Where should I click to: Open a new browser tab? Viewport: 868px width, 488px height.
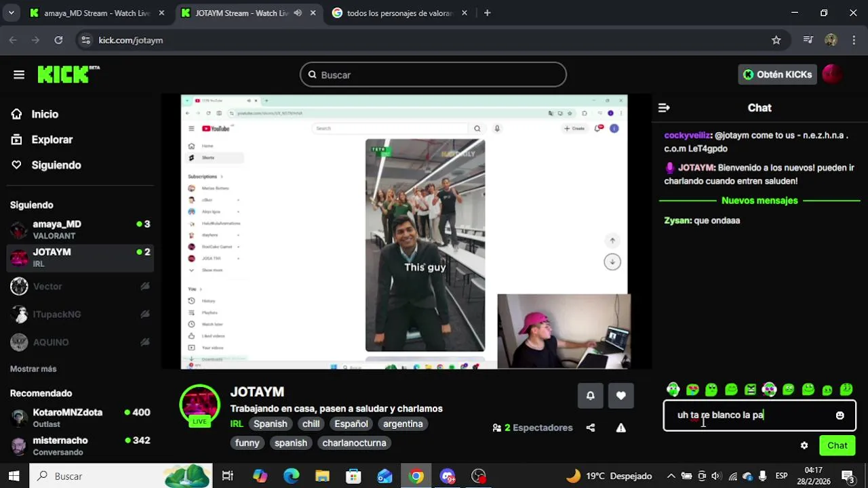[487, 13]
